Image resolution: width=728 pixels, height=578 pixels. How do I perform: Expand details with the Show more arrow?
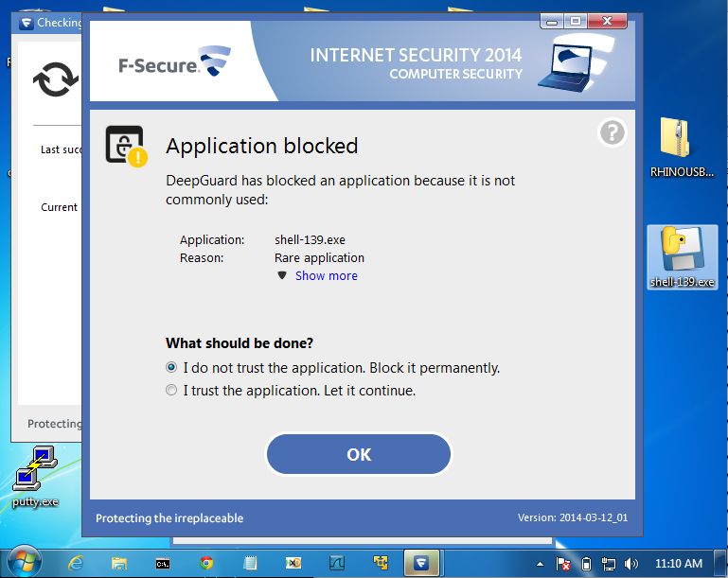click(281, 275)
